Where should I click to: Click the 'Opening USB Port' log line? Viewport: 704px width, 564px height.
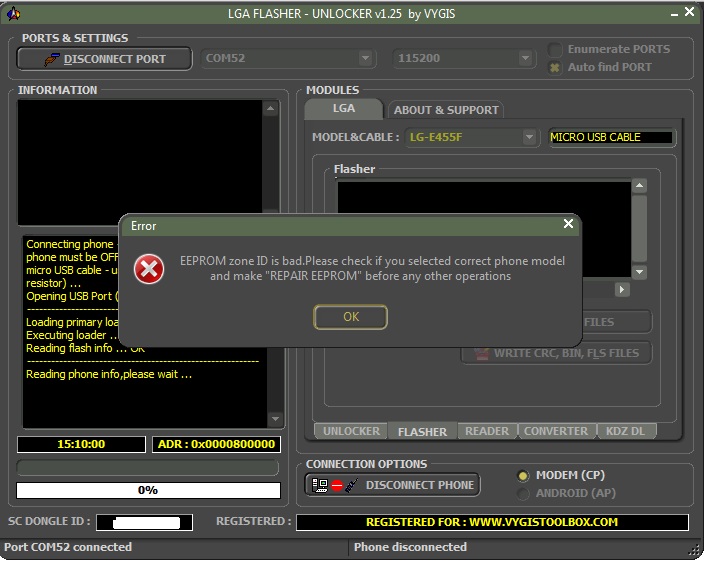pyautogui.click(x=72, y=296)
